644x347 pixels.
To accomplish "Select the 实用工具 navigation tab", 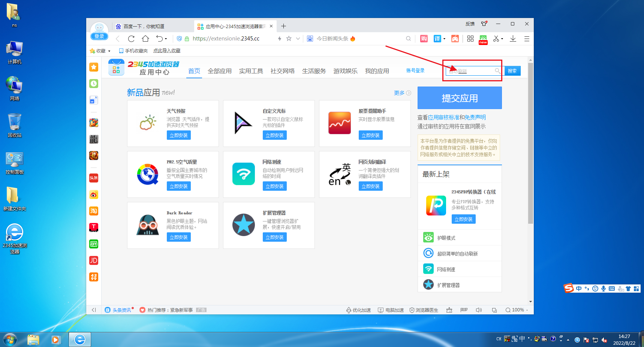I will tap(251, 71).
